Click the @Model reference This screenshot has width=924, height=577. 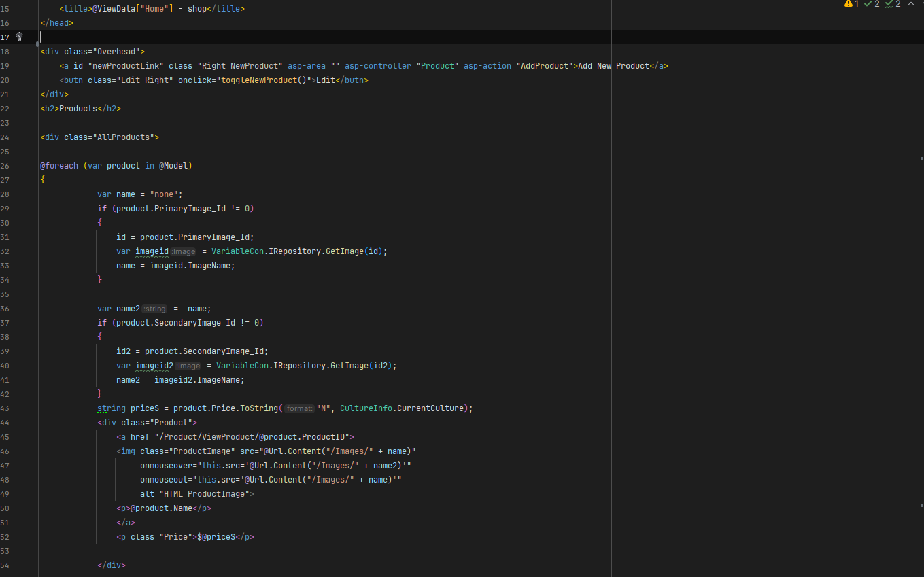tap(173, 166)
